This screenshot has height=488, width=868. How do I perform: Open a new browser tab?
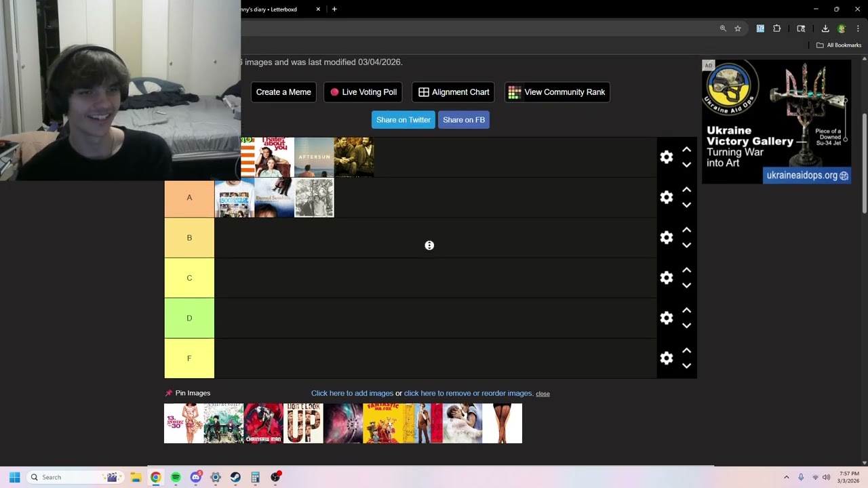pos(334,9)
